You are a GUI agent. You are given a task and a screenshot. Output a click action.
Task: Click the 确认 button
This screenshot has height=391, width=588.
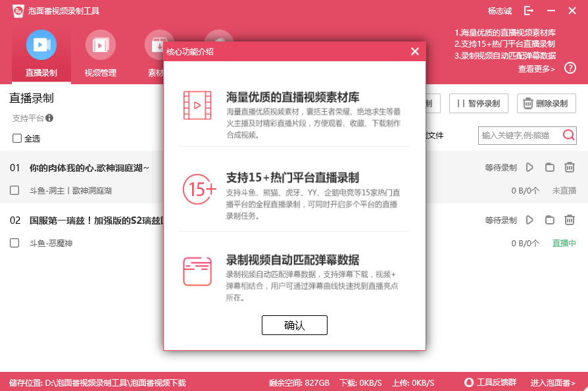coord(295,325)
